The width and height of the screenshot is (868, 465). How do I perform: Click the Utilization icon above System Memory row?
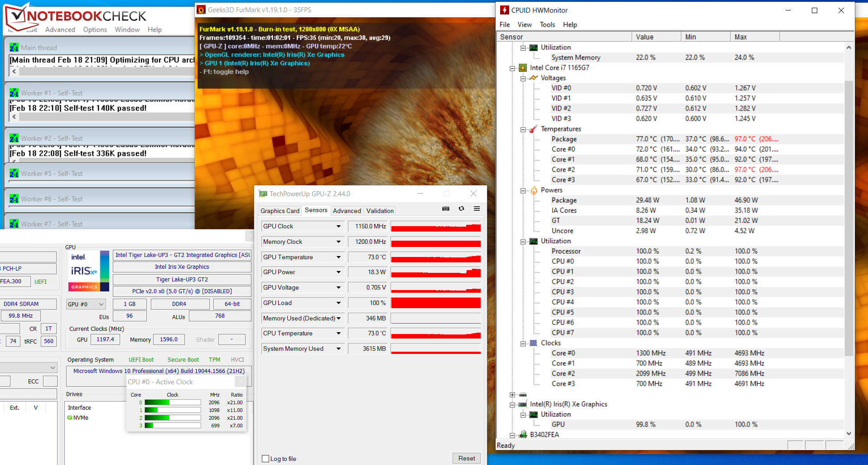click(x=534, y=47)
